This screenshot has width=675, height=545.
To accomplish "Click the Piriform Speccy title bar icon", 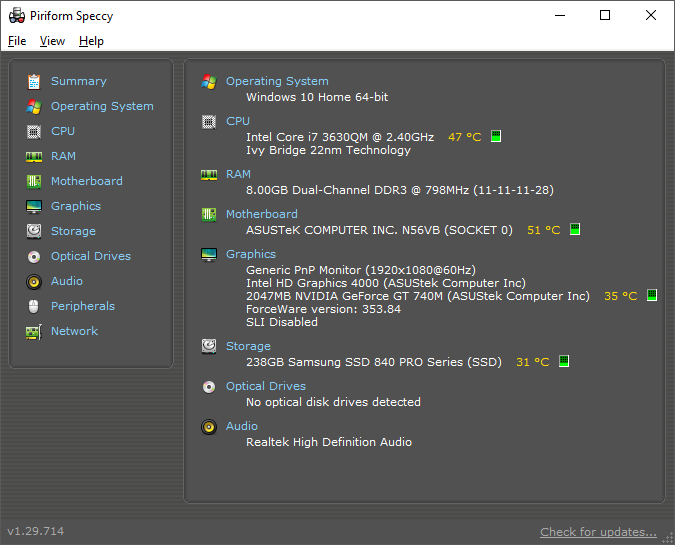I will click(17, 15).
